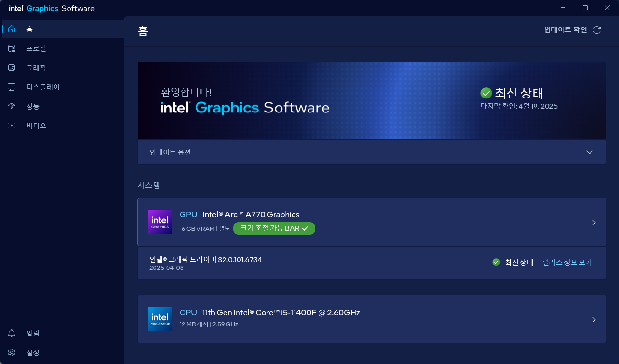Click 업데이트 확인 button text

pyautogui.click(x=565, y=30)
